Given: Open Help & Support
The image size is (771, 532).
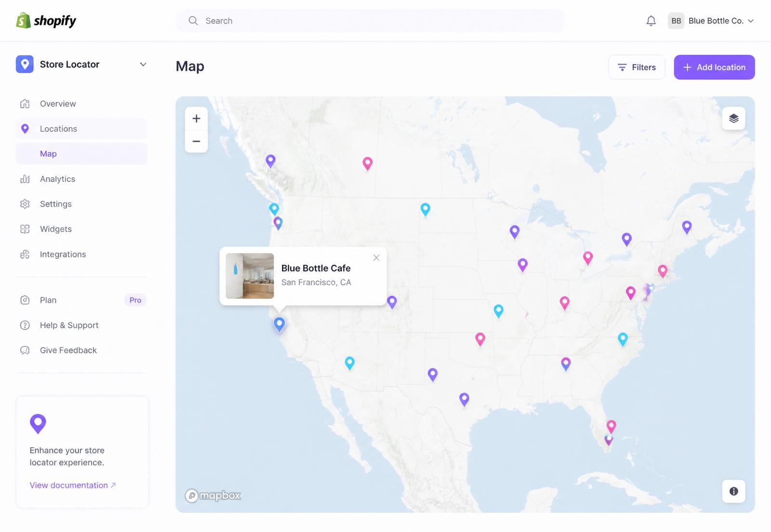Looking at the screenshot, I should coord(81,325).
